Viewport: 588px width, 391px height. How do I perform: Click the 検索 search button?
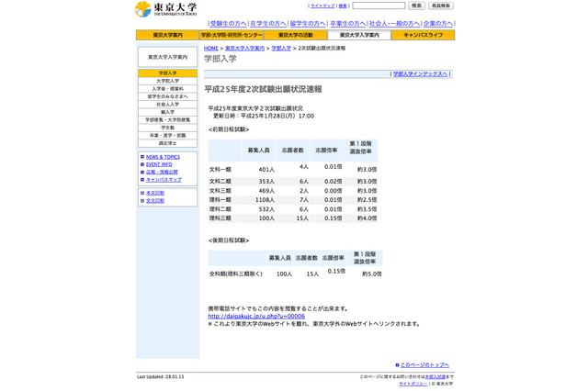tap(416, 6)
